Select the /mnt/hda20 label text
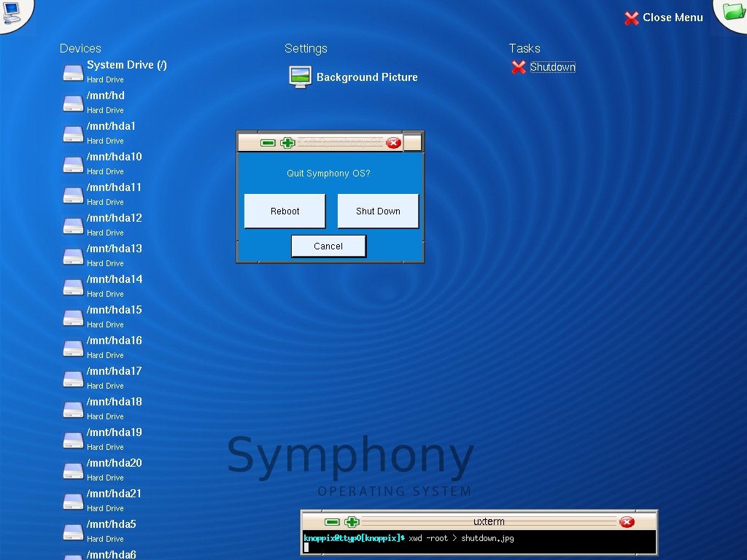Screen dimensions: 747x560 click(115, 463)
